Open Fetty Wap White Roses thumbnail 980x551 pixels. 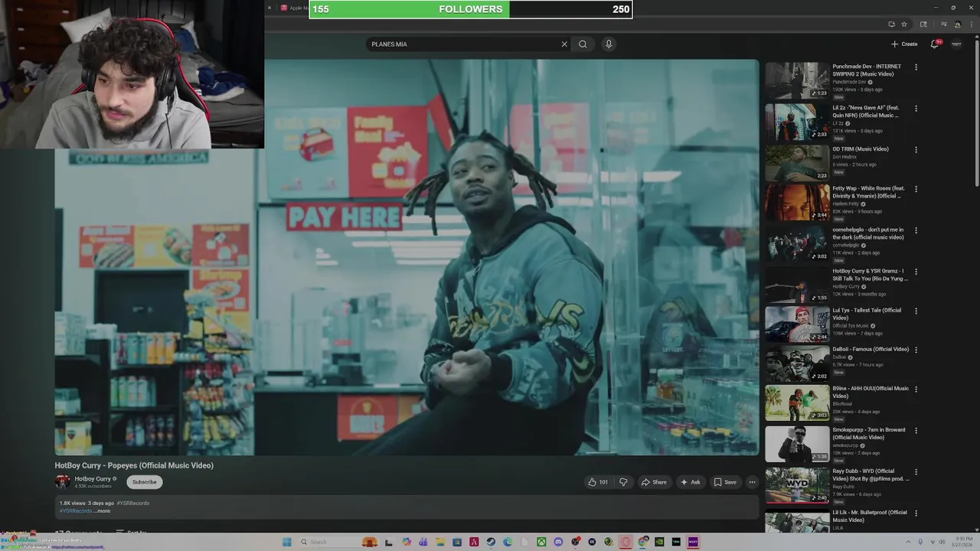click(797, 202)
